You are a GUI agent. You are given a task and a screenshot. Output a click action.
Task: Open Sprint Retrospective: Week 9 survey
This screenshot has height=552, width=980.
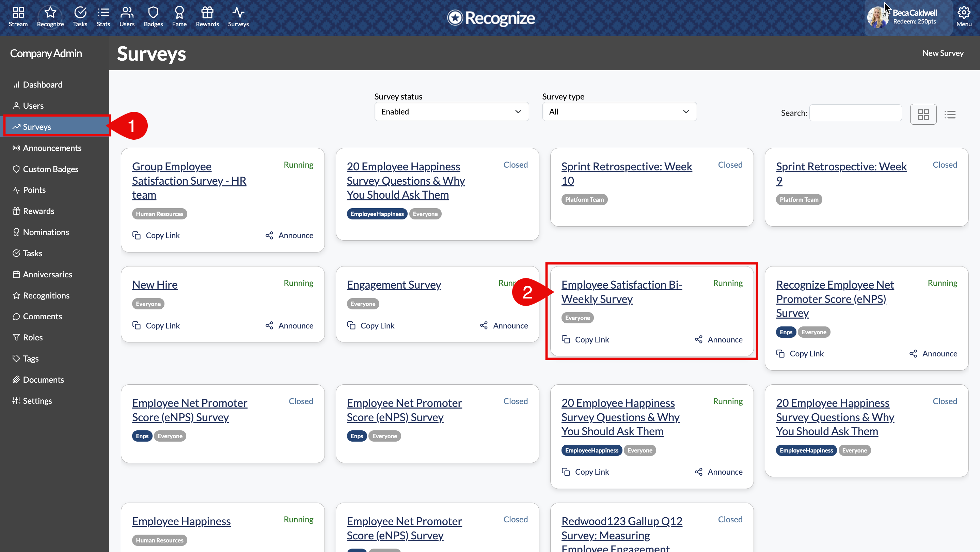pyautogui.click(x=841, y=173)
